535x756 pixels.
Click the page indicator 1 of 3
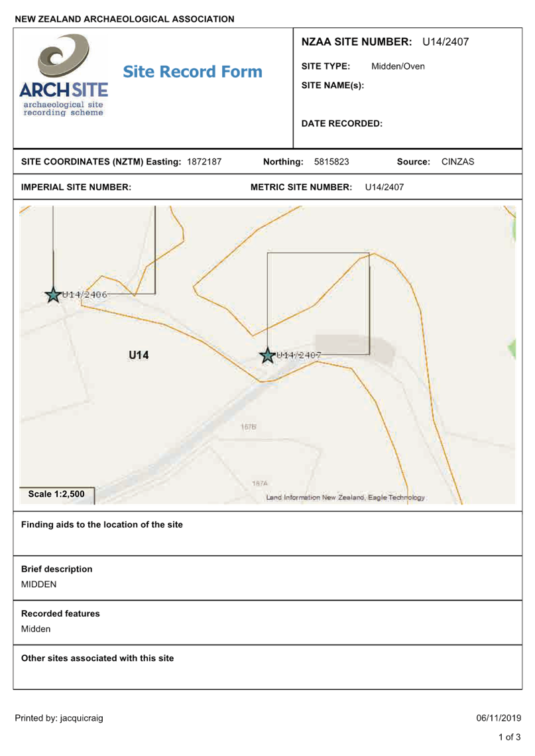508,737
